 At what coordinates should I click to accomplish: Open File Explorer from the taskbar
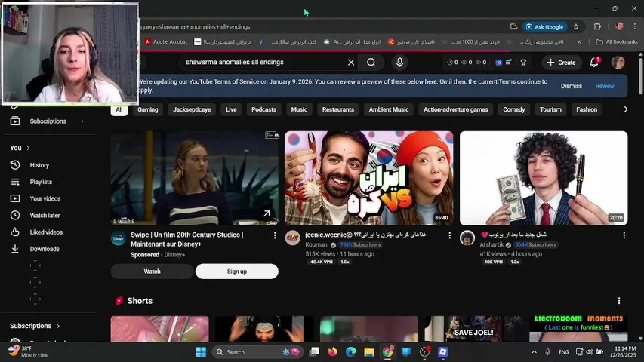point(369,352)
